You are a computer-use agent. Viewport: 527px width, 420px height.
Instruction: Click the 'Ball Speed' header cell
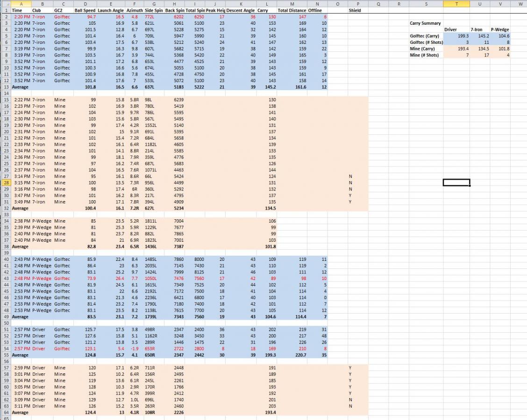tap(85, 10)
